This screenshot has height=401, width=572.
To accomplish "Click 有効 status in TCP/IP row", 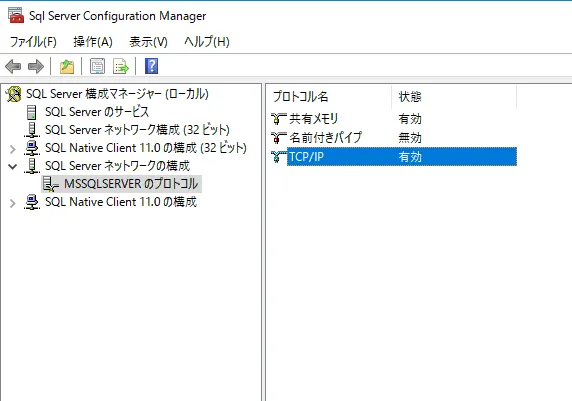I will [x=410, y=157].
